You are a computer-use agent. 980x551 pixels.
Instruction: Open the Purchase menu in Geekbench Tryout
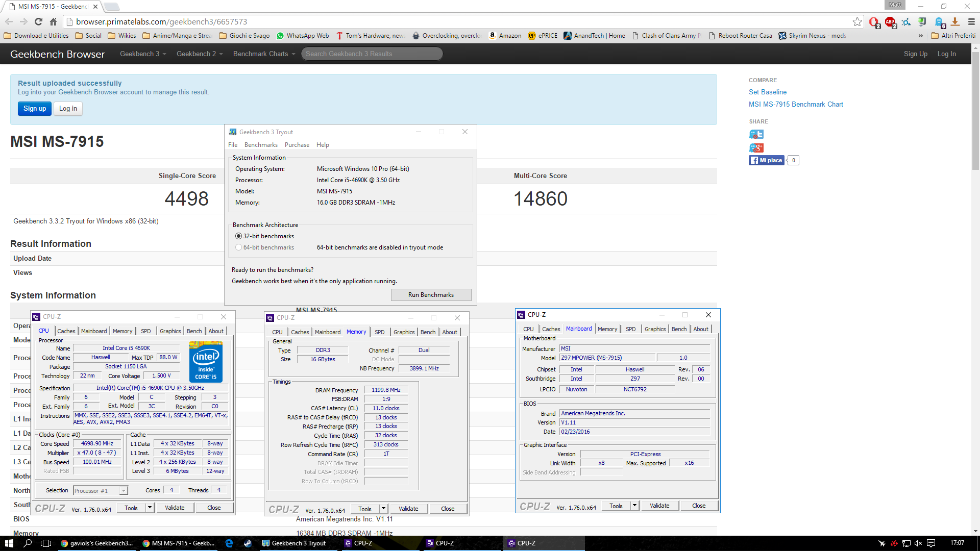coord(297,145)
